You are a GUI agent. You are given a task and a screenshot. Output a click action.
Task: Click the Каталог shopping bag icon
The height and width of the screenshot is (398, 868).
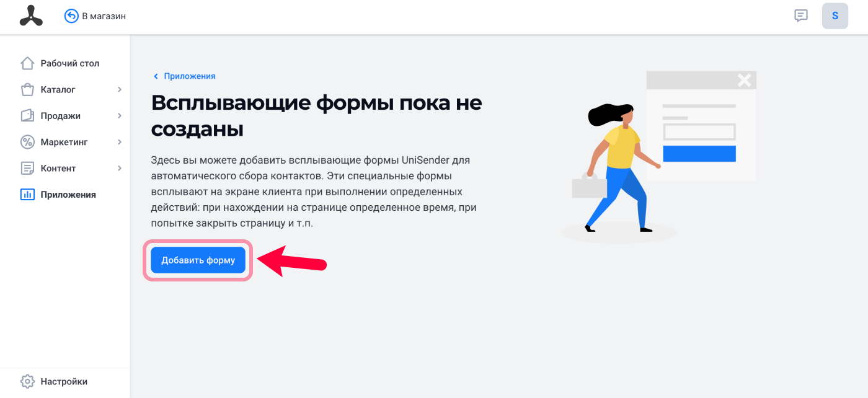(27, 89)
